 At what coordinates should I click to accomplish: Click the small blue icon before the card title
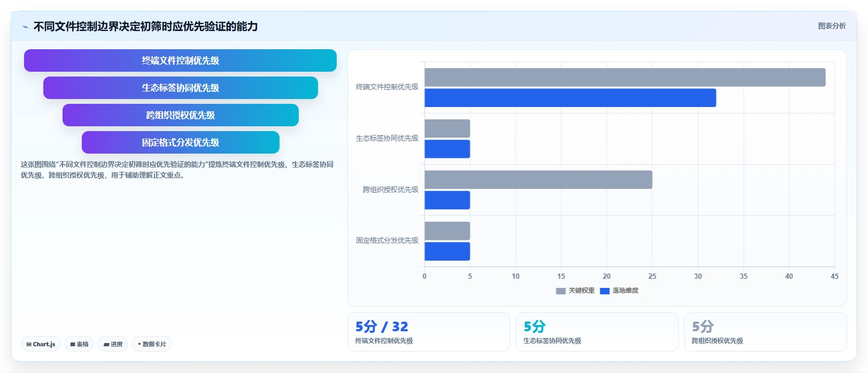pyautogui.click(x=25, y=27)
